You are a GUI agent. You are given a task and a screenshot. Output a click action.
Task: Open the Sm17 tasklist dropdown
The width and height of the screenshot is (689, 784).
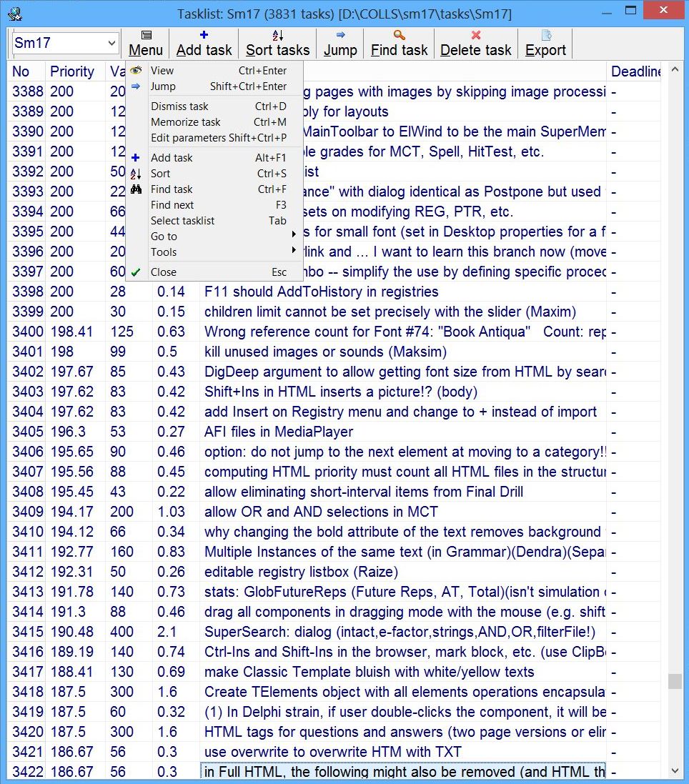click(x=111, y=44)
